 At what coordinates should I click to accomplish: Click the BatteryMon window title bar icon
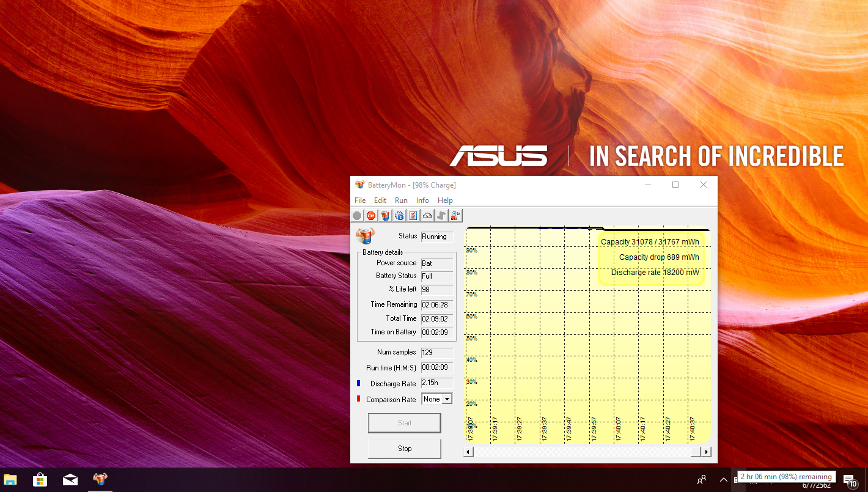point(360,185)
